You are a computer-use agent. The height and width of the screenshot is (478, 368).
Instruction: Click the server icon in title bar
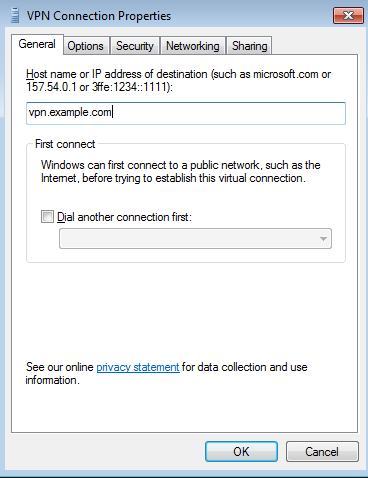coord(15,16)
